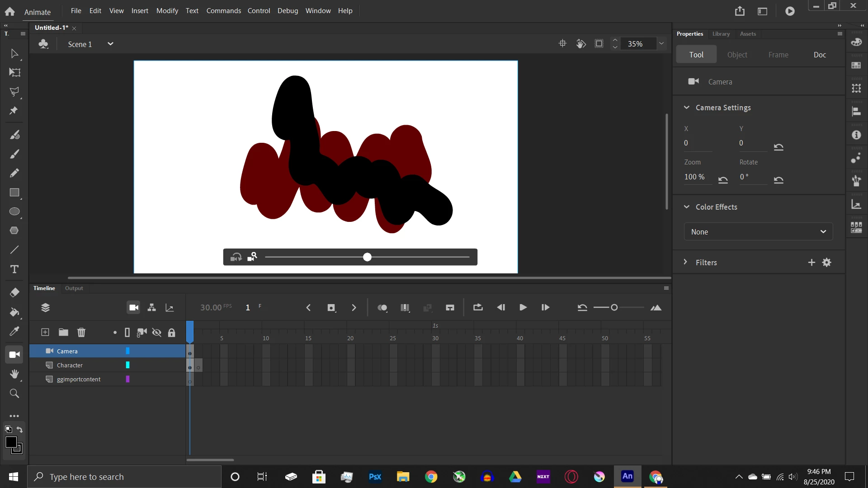Select the Zoom magnifier tool

pyautogui.click(x=14, y=394)
